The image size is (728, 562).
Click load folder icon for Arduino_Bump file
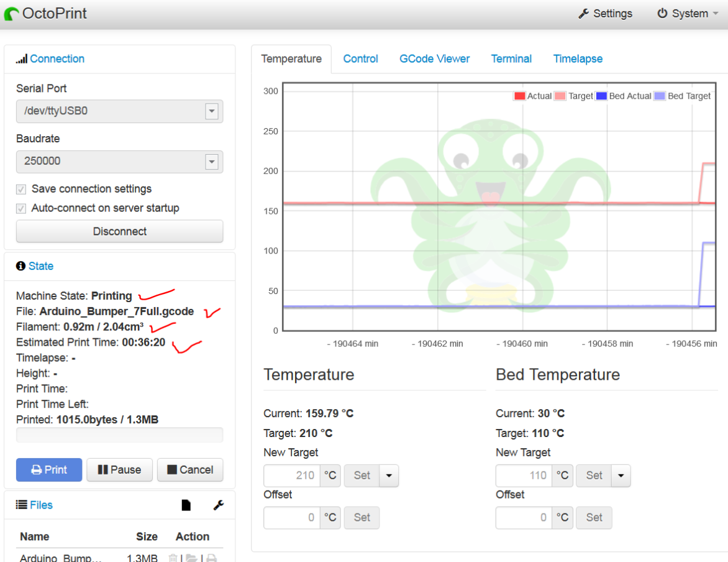pos(191,558)
